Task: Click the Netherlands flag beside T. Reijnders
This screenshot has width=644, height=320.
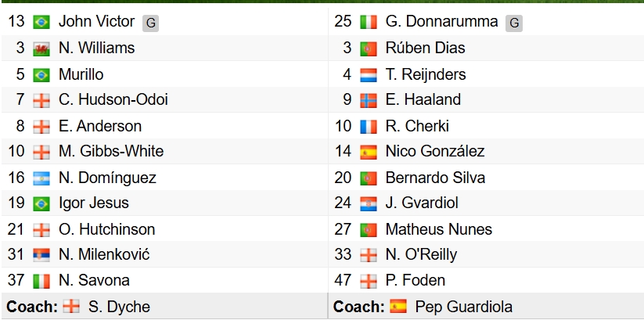Action: [x=369, y=74]
